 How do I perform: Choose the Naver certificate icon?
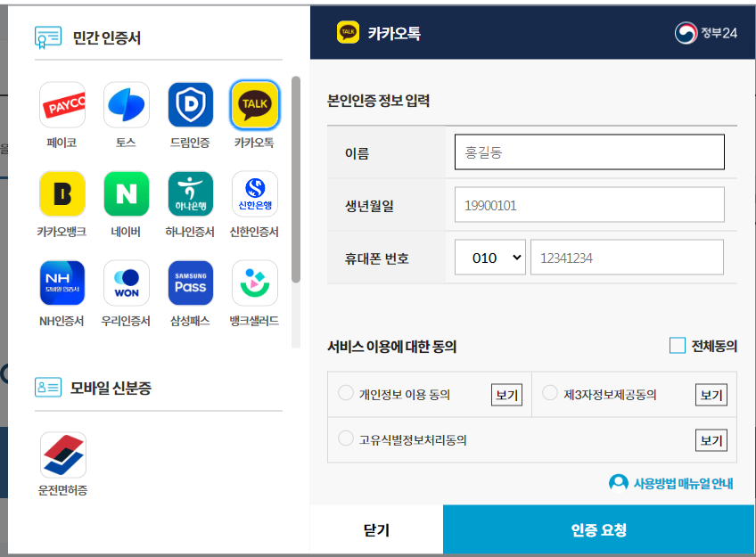click(x=127, y=193)
